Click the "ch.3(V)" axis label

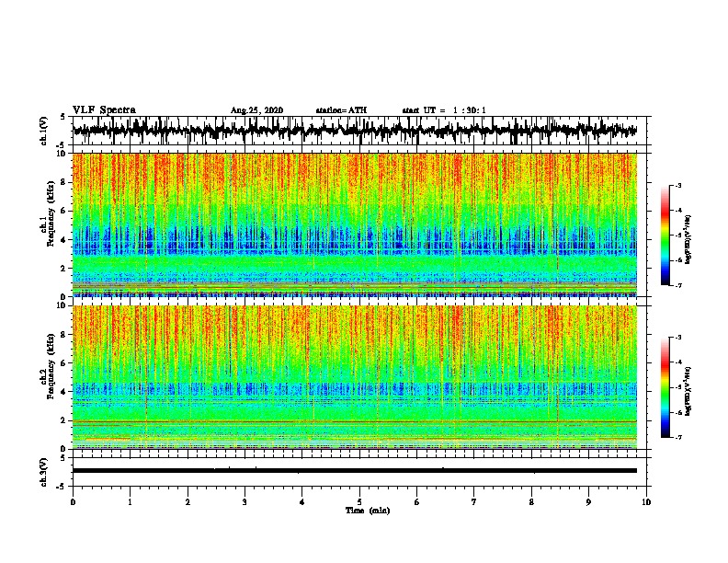coord(44,472)
